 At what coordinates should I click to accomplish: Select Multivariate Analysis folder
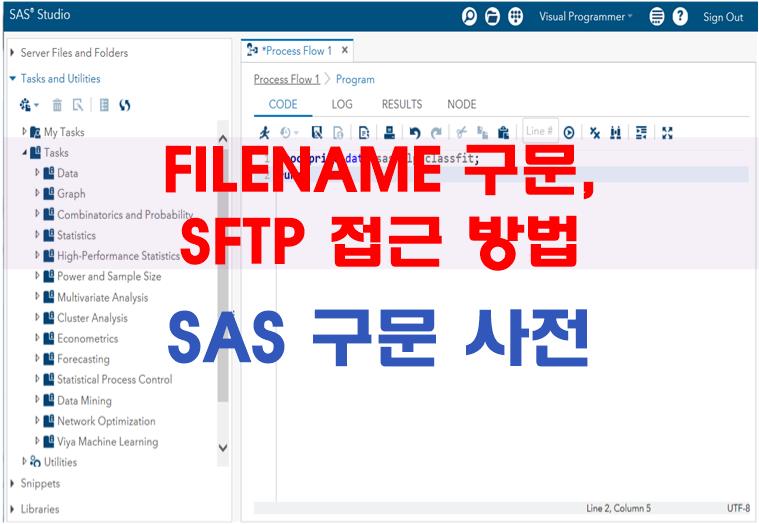pyautogui.click(x=103, y=297)
